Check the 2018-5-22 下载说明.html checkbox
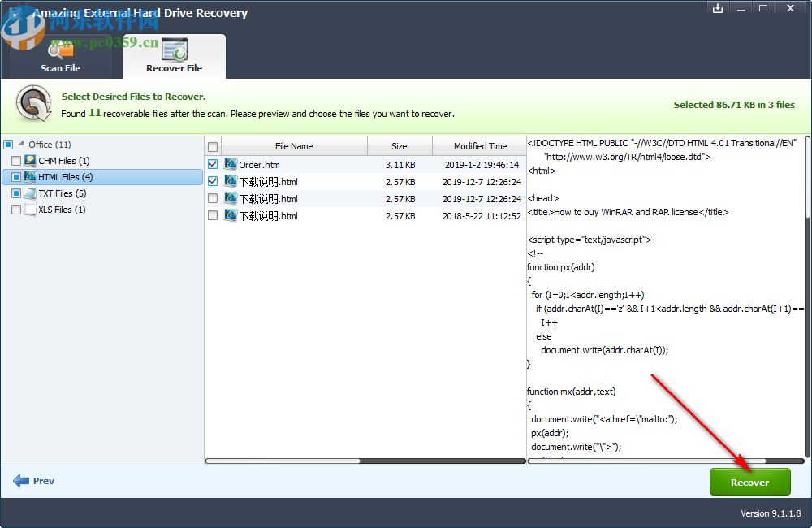812x528 pixels. [212, 215]
